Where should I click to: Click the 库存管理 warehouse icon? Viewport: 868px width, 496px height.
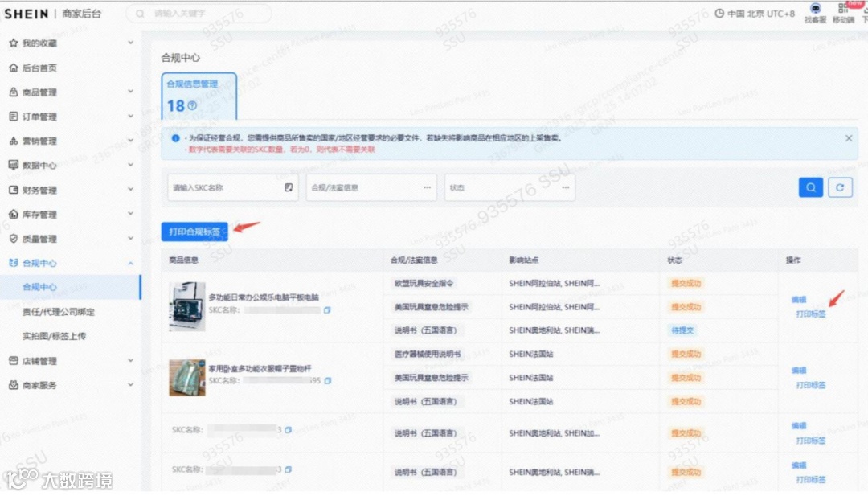tap(14, 214)
